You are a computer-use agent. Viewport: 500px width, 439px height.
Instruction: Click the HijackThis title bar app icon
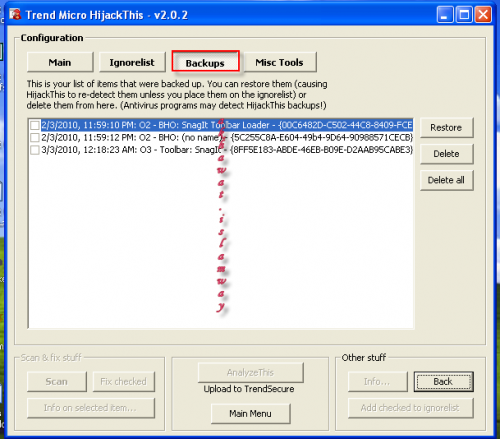15,14
